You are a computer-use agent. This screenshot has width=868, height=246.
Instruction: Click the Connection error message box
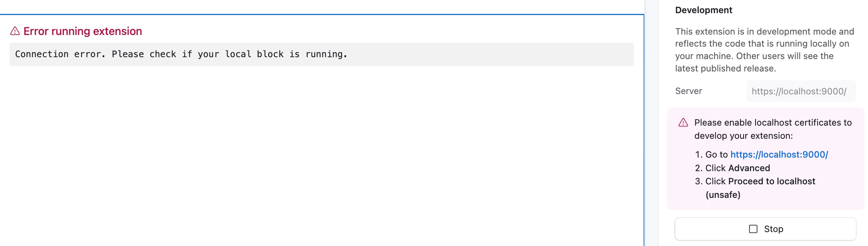pos(322,54)
